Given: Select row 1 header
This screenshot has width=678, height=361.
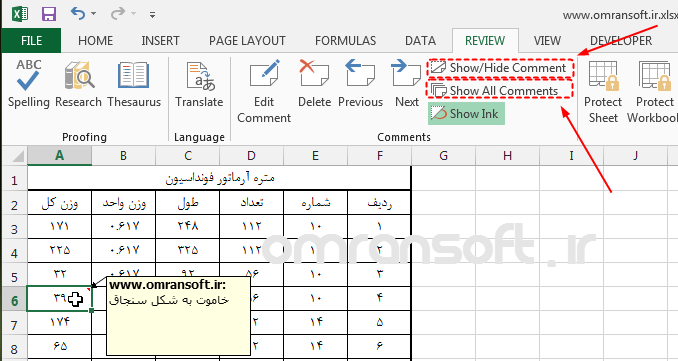Looking at the screenshot, I should pyautogui.click(x=15, y=180).
